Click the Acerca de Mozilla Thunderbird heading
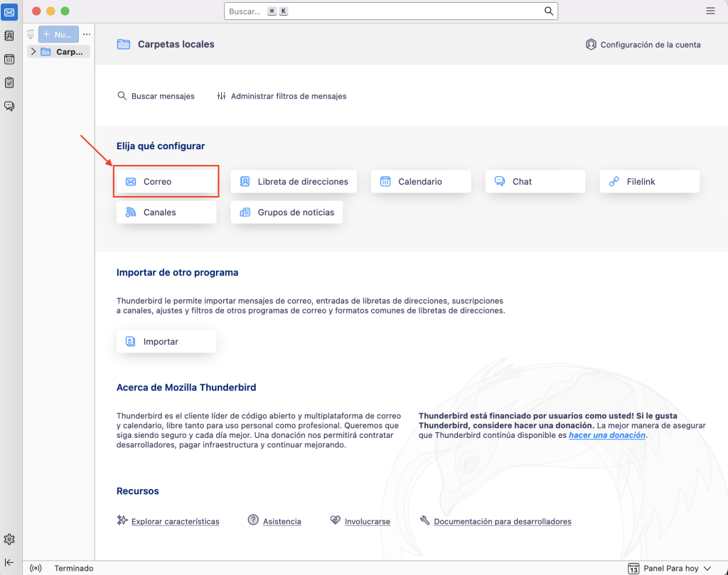This screenshot has height=575, width=728. [x=186, y=387]
